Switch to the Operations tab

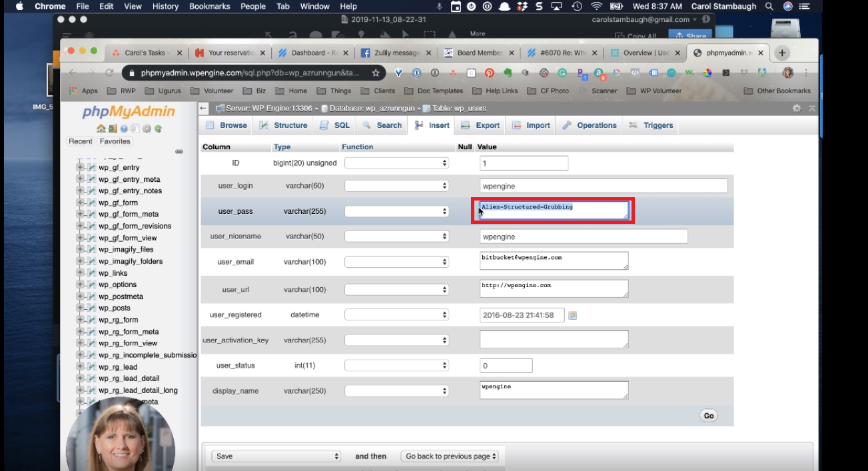coord(590,125)
